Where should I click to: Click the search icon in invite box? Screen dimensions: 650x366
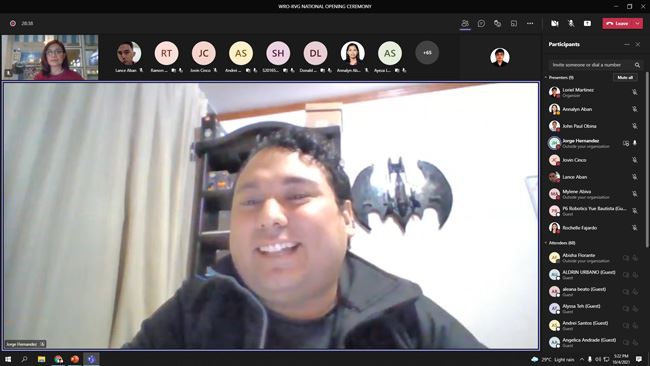tap(637, 65)
